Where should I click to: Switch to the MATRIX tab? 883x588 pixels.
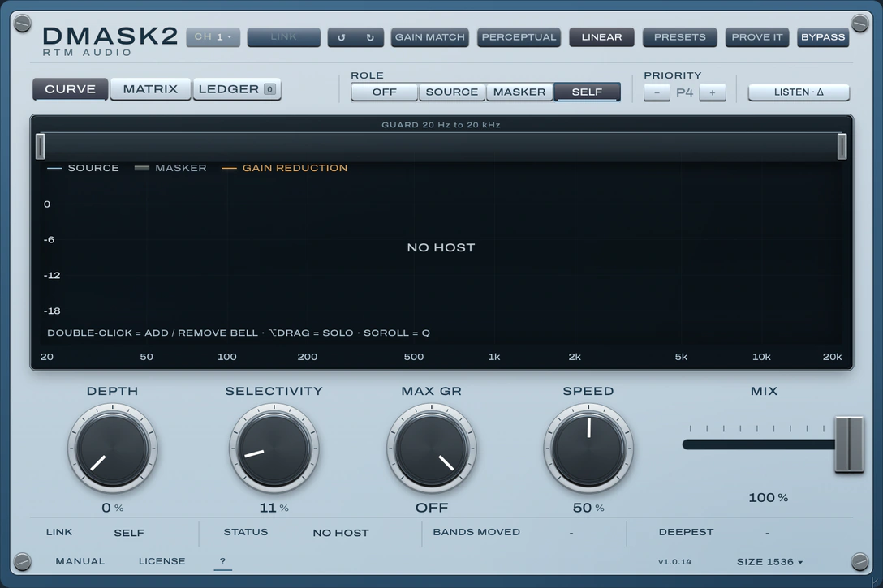tap(150, 89)
